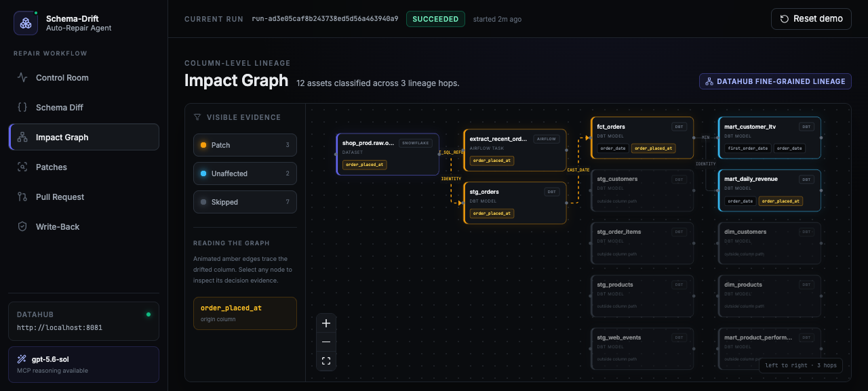868x391 pixels.
Task: Select the stg_products node
Action: pyautogui.click(x=642, y=296)
